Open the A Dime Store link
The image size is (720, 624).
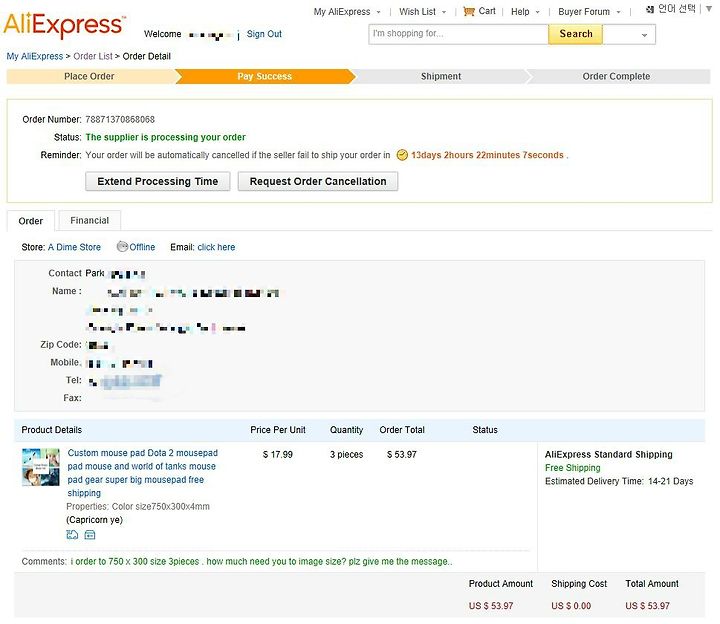tap(74, 247)
